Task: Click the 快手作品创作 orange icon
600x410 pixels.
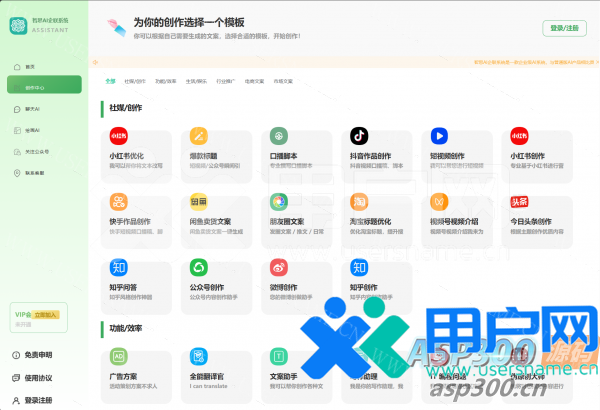Action: (x=119, y=201)
